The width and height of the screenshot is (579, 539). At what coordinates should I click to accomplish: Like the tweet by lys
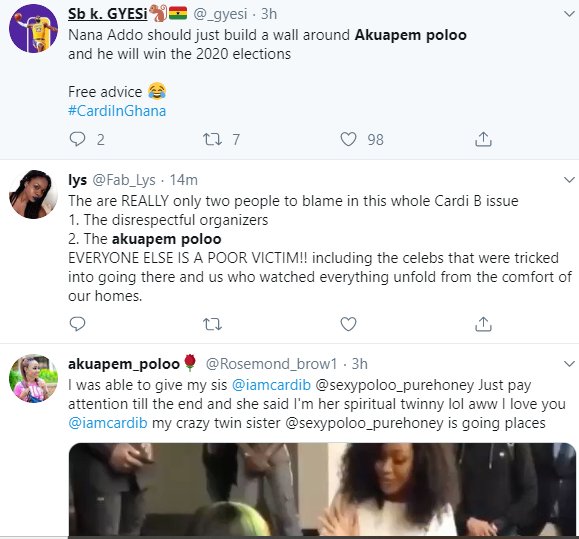(348, 324)
